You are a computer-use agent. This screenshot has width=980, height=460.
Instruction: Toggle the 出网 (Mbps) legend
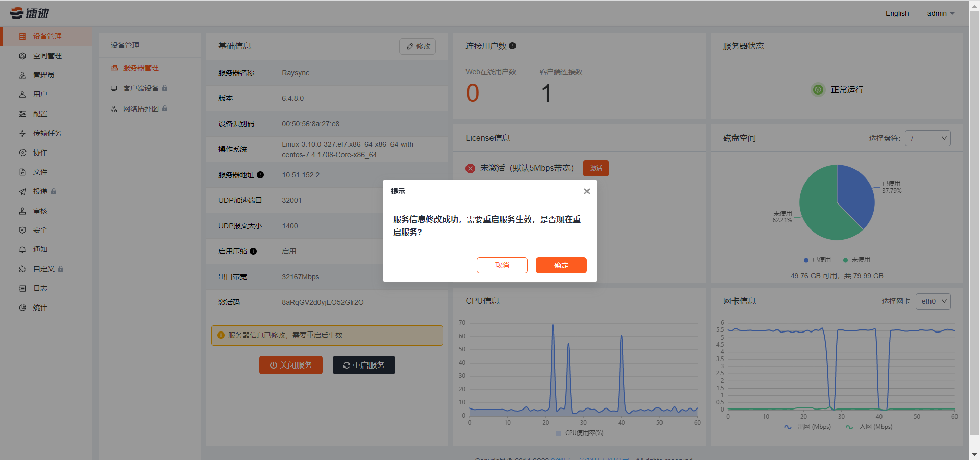[808, 427]
